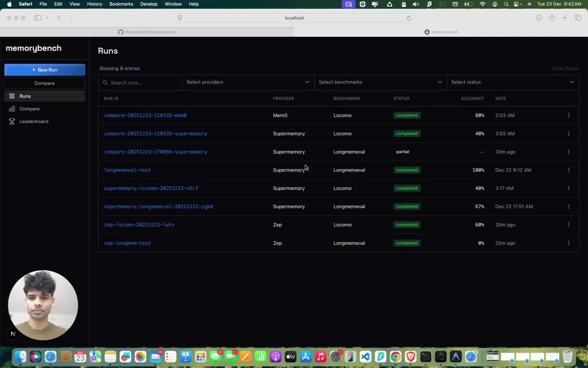Open Google Chrome from the Dock
Image resolution: width=588 pixels, height=368 pixels.
click(x=396, y=356)
